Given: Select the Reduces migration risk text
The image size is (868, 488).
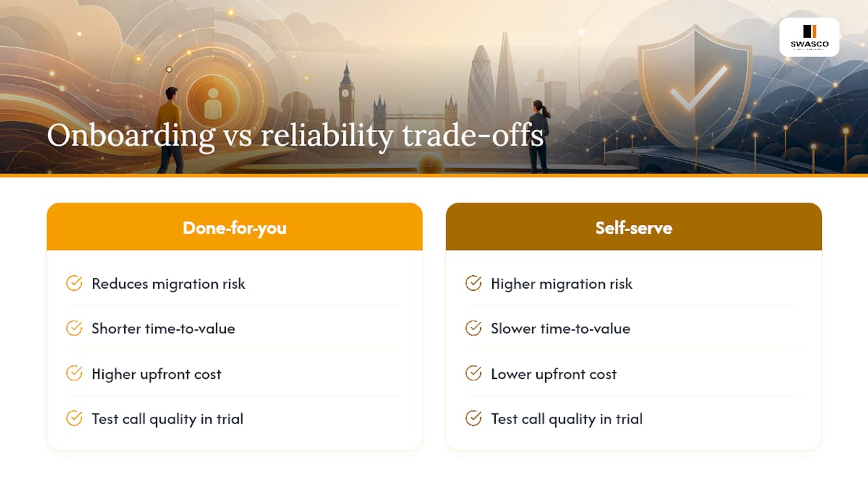Looking at the screenshot, I should click(168, 283).
